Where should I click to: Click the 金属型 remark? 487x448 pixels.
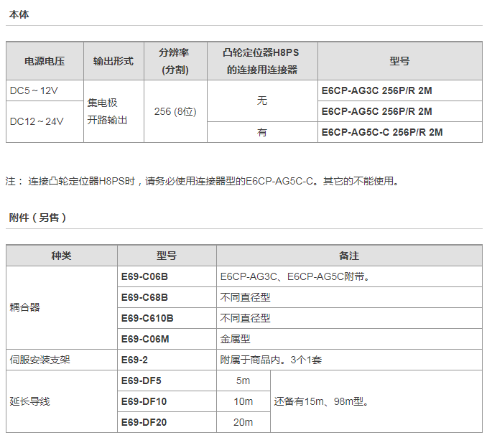click(235, 339)
